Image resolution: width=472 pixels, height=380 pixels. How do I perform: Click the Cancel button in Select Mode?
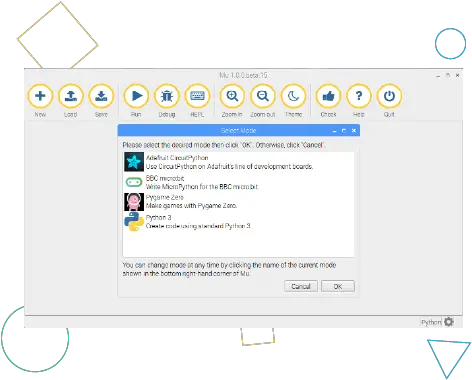point(301,286)
